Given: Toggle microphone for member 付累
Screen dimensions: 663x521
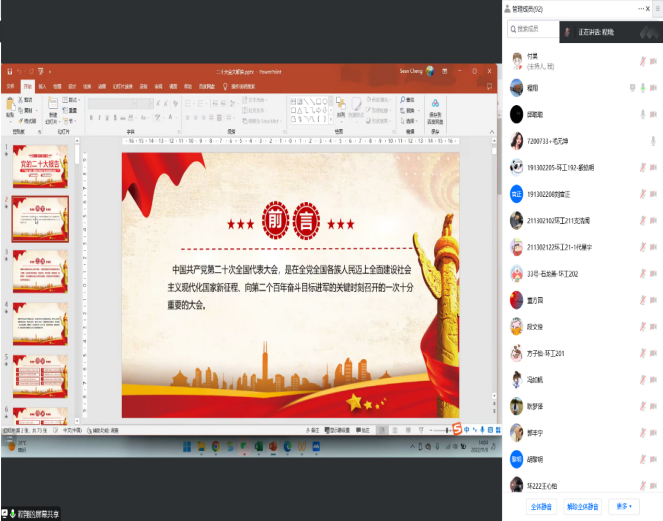Looking at the screenshot, I should 641,62.
